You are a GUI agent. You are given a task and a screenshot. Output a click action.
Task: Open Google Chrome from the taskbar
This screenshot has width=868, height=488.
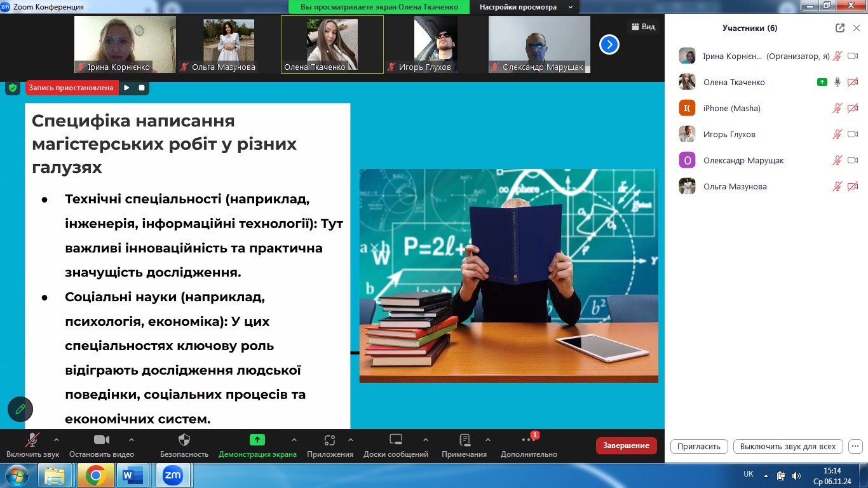[x=95, y=475]
